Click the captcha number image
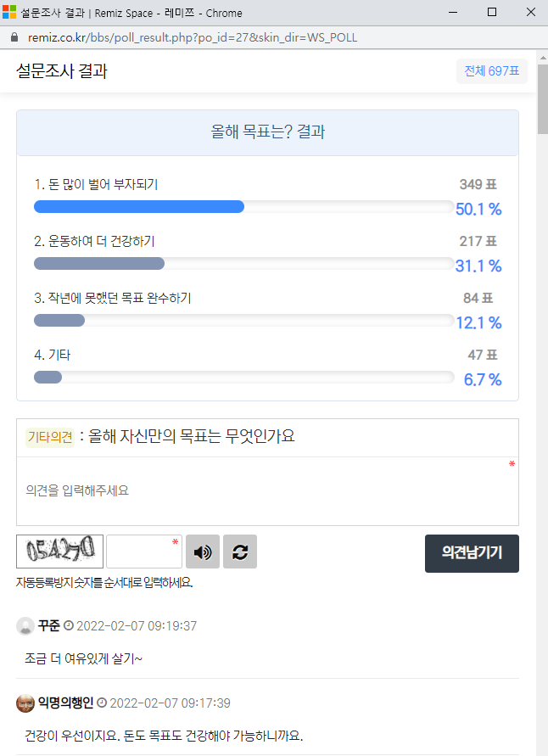This screenshot has width=548, height=756. coord(59,552)
